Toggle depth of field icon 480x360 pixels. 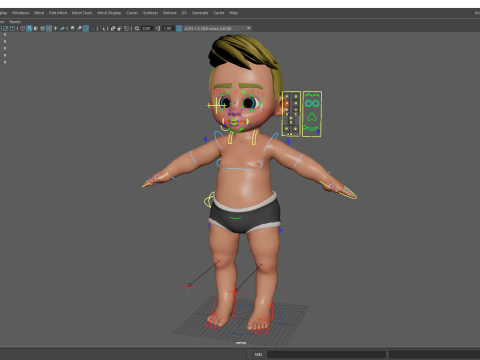(x=92, y=28)
